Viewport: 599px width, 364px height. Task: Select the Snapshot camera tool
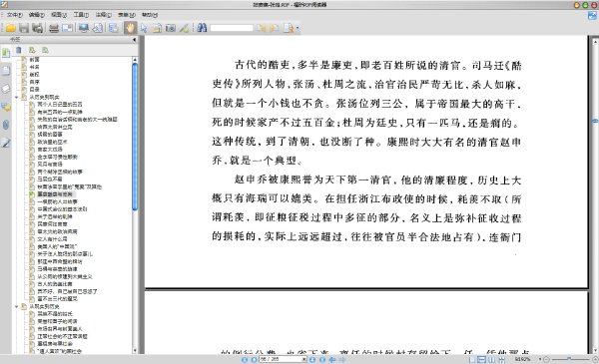pos(171,28)
